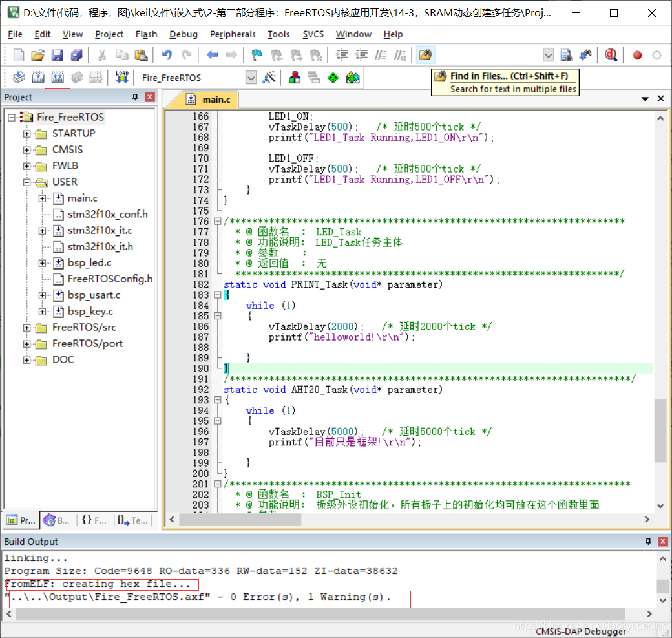Click the Download LOAD icon
Screen dimensions: 672x638
tap(122, 78)
